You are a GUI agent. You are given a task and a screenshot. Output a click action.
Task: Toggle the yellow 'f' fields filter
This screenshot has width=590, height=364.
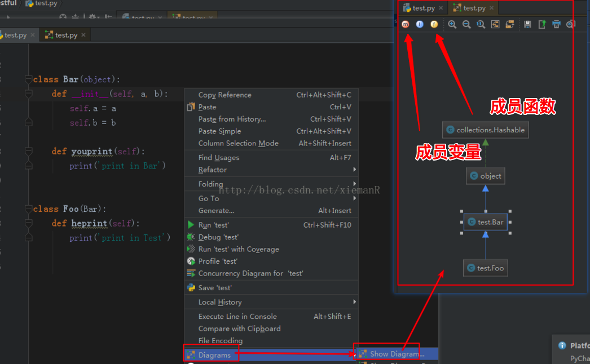click(434, 24)
